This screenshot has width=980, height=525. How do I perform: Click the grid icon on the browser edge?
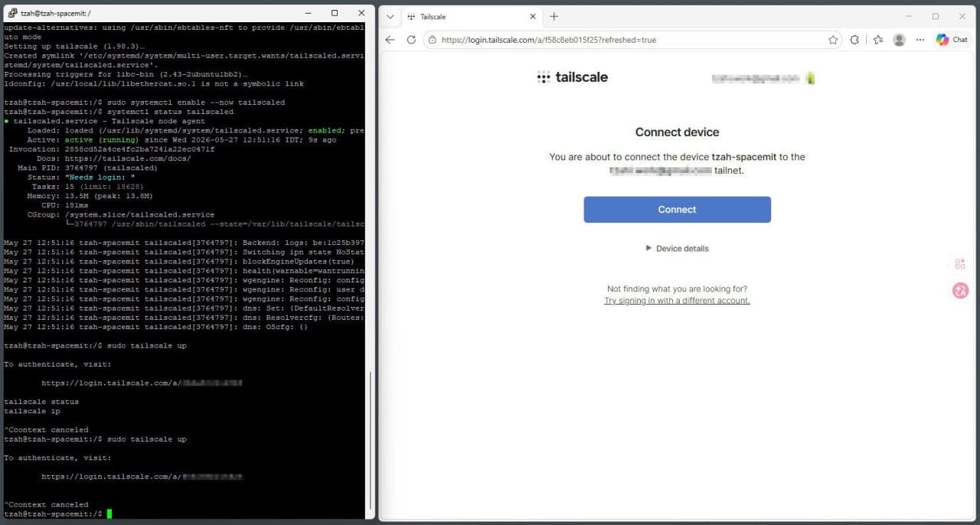(x=960, y=264)
